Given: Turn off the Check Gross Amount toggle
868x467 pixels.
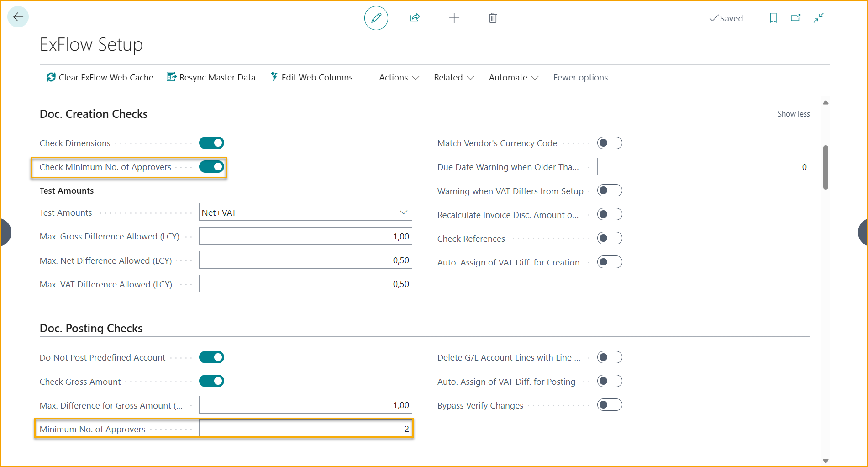Looking at the screenshot, I should pos(211,381).
